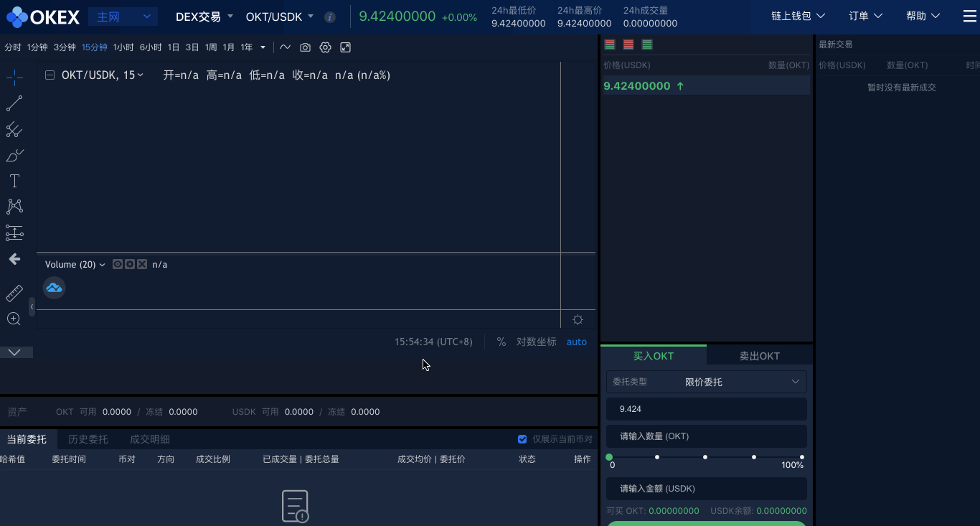Toggle 仅展示当前币对 checkbox
Screen dimensions: 980x526
point(522,439)
